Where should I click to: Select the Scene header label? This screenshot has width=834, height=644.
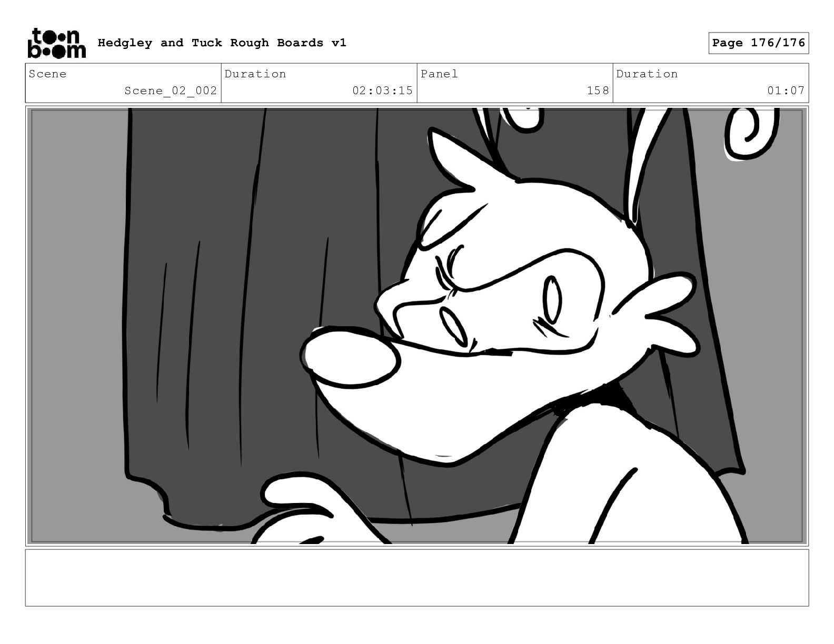point(48,74)
